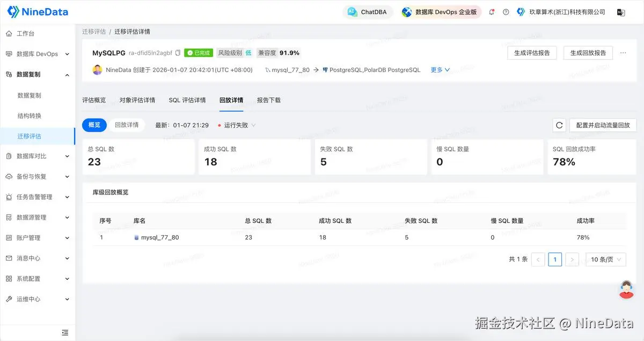Expand the 数据库对比 sidebar menu
The width and height of the screenshot is (644, 341).
pyautogui.click(x=38, y=156)
